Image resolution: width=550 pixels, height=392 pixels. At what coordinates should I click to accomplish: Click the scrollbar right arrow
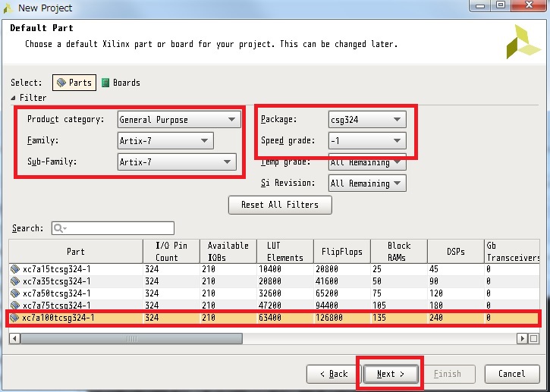pos(522,339)
